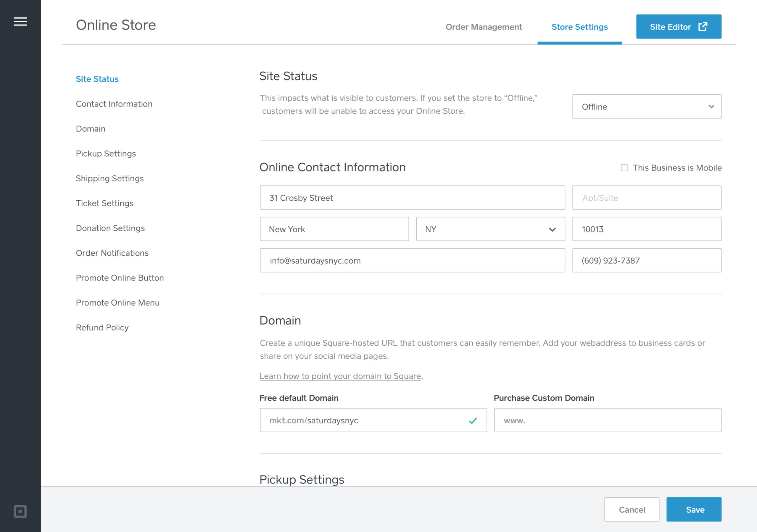Select Refund Policy in side navigation
This screenshot has height=532, width=757.
[102, 328]
